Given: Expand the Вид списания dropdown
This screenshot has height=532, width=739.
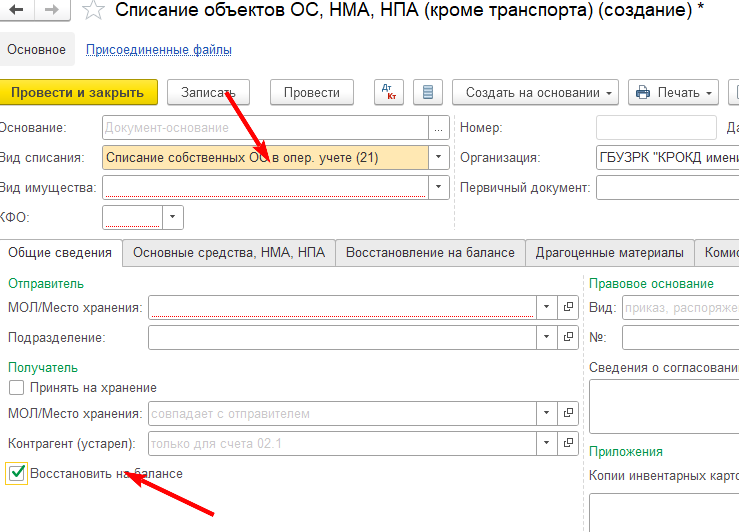Looking at the screenshot, I should pyautogui.click(x=437, y=157).
